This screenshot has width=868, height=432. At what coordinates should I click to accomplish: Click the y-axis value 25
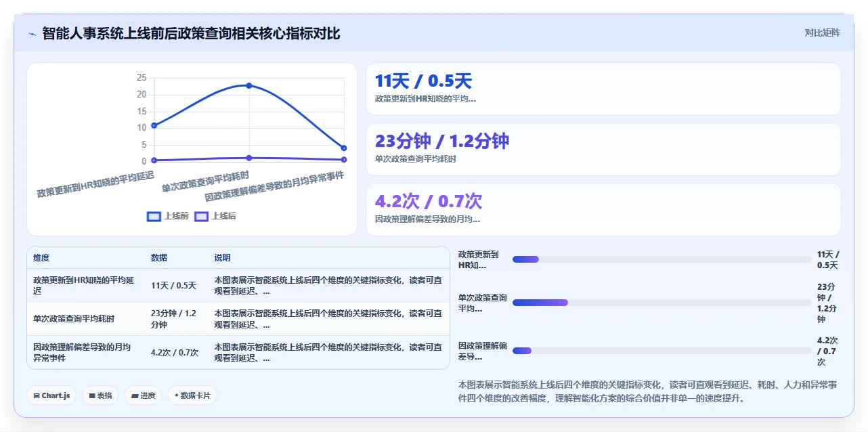coord(142,77)
